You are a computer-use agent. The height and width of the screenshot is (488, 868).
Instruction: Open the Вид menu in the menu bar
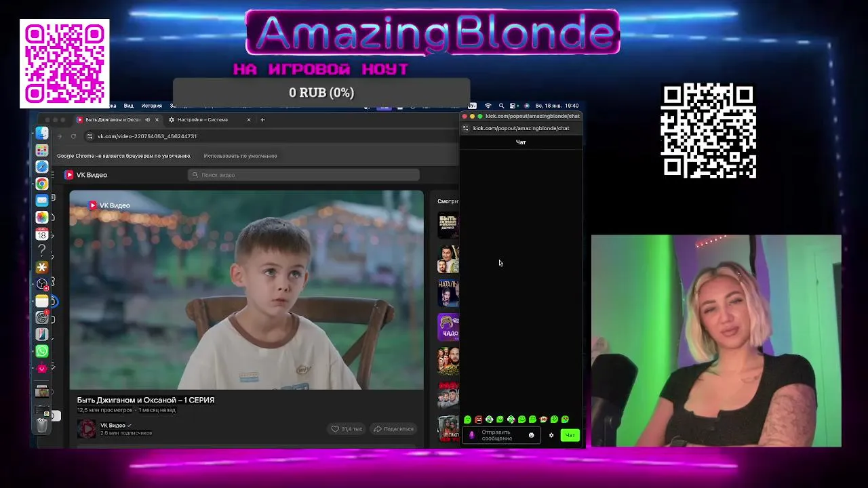pyautogui.click(x=128, y=106)
